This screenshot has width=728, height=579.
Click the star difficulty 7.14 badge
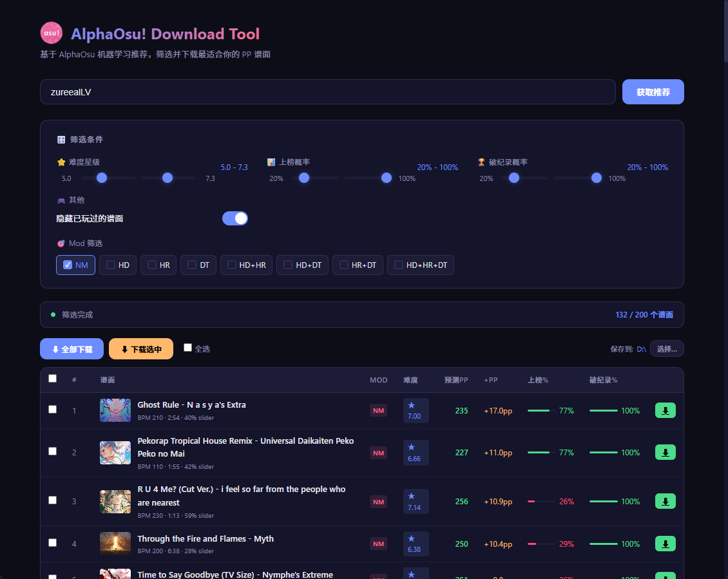click(x=416, y=502)
